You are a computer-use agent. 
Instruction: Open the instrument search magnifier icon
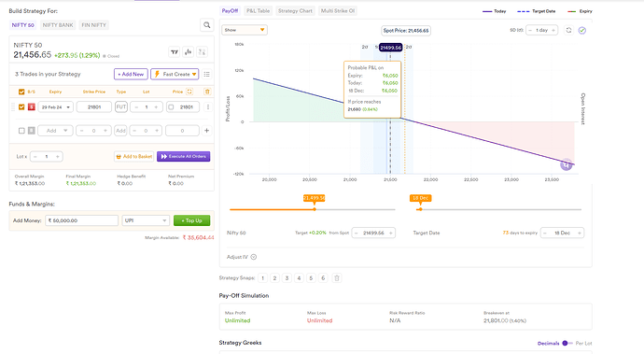[x=206, y=25]
